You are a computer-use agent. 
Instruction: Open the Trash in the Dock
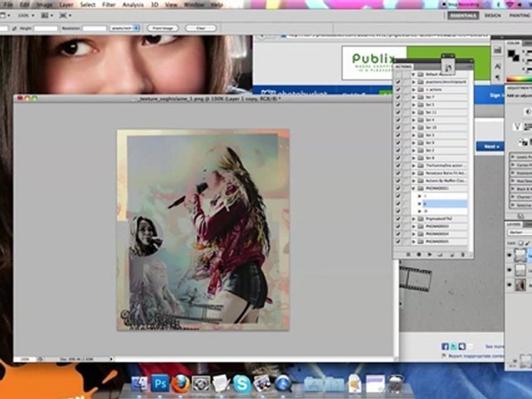[x=395, y=383]
